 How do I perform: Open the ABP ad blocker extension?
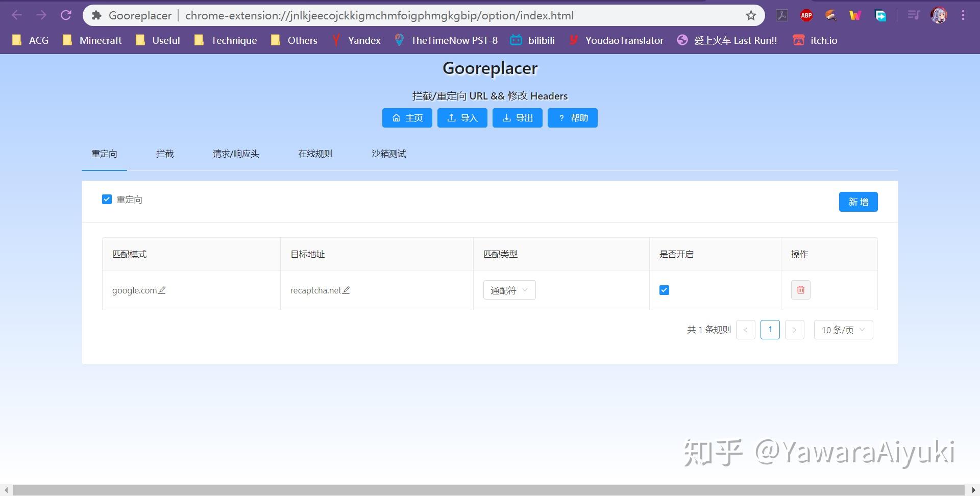tap(806, 15)
